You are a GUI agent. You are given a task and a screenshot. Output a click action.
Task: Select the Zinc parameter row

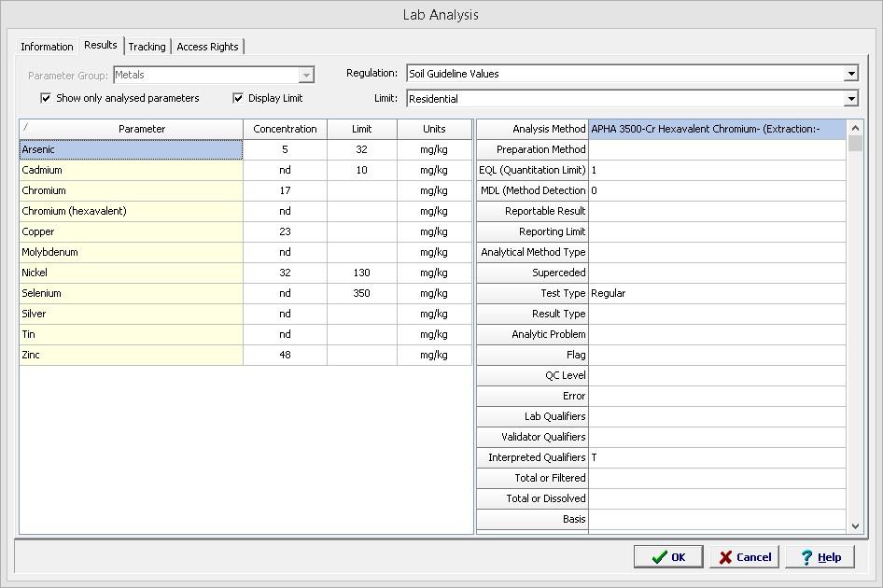click(x=131, y=355)
